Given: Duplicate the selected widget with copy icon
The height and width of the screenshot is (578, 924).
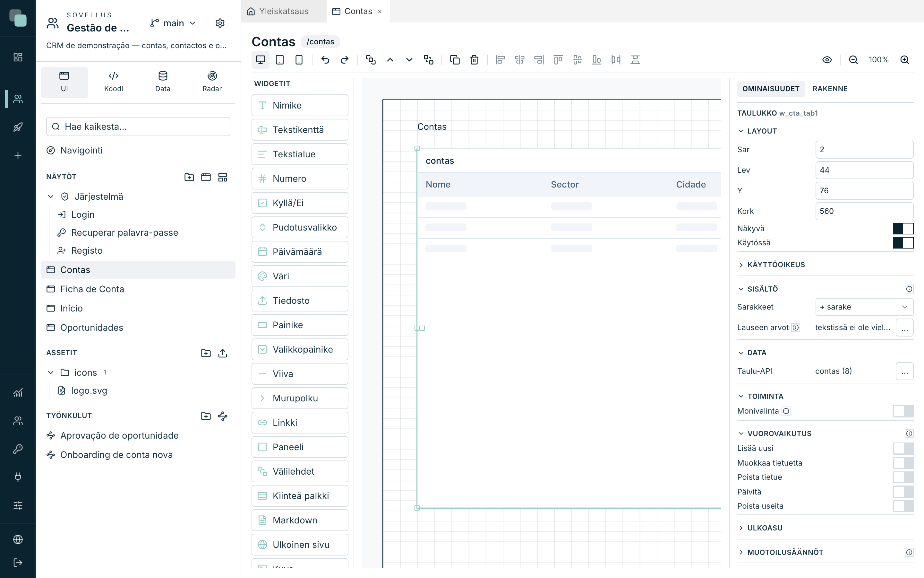Looking at the screenshot, I should [x=455, y=60].
